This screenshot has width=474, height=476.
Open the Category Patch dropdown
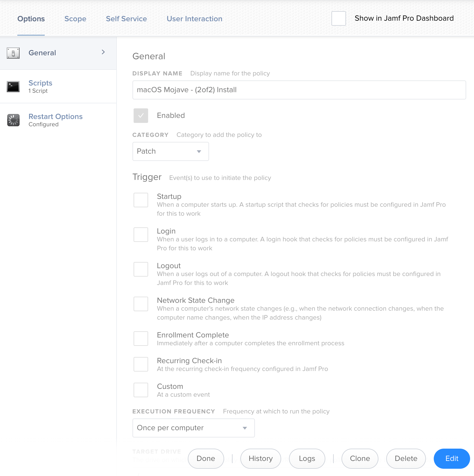171,151
